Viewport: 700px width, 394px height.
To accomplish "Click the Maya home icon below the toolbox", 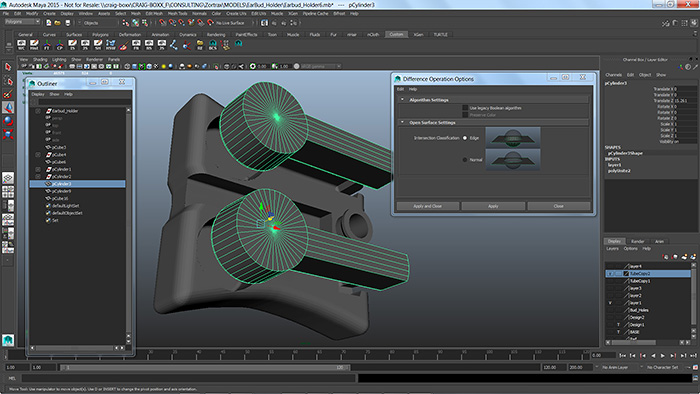I will tap(8, 340).
